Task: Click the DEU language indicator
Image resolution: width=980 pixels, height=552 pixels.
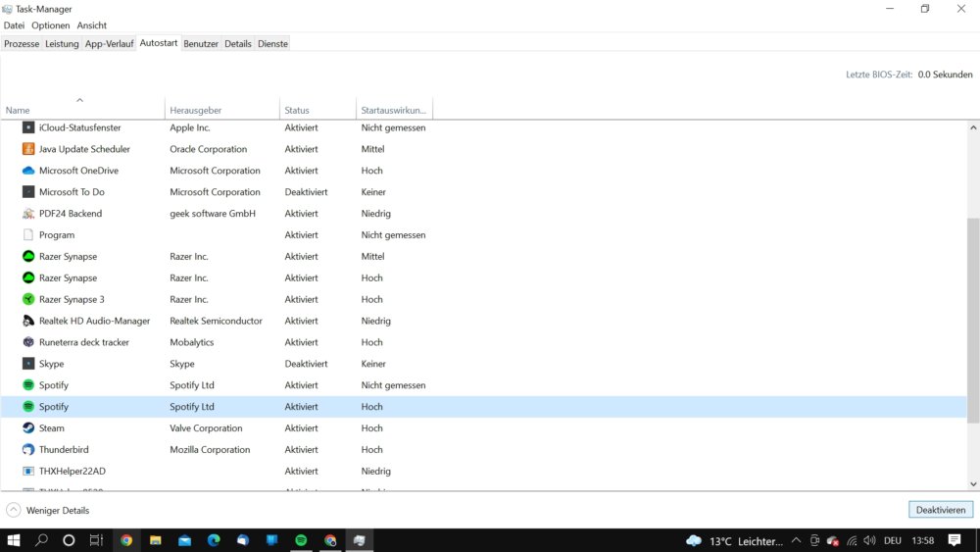Action: tap(893, 541)
